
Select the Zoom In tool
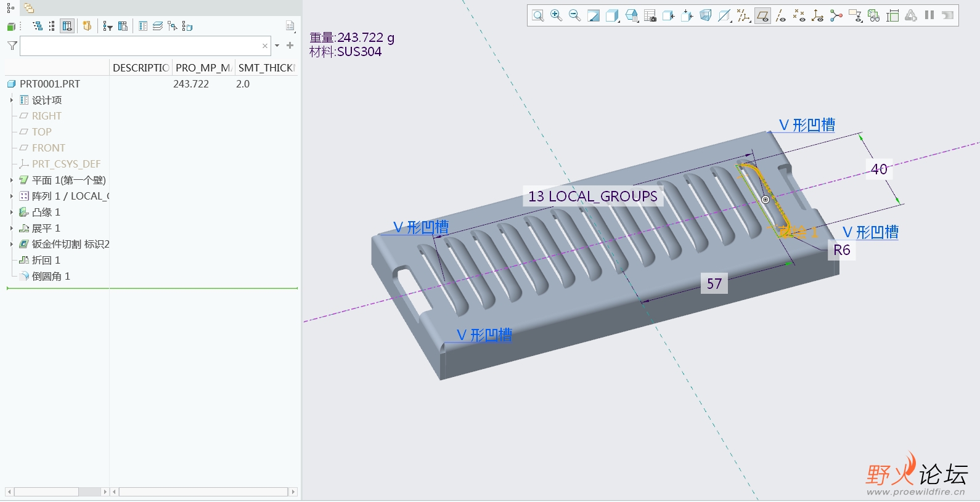tap(557, 16)
